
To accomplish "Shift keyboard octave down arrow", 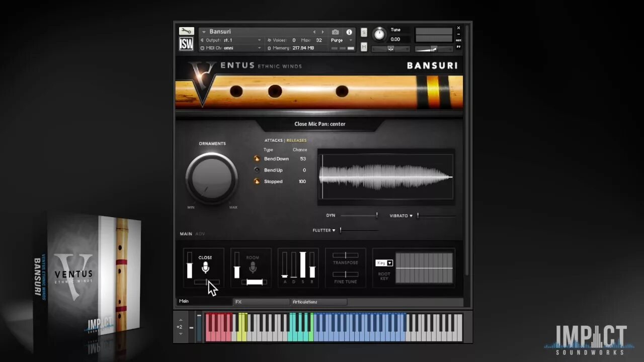I will pyautogui.click(x=181, y=333).
